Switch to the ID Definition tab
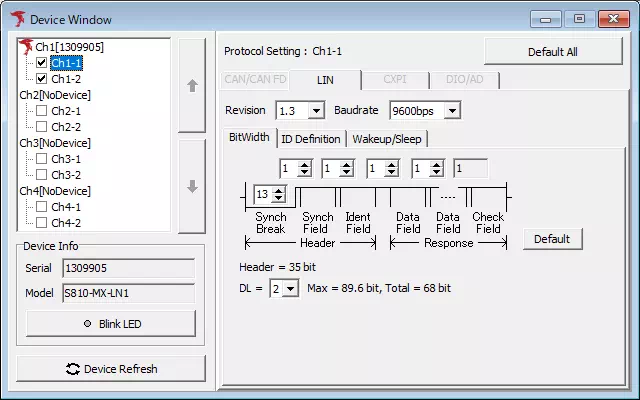Image resolution: width=640 pixels, height=400 pixels. (x=310, y=139)
